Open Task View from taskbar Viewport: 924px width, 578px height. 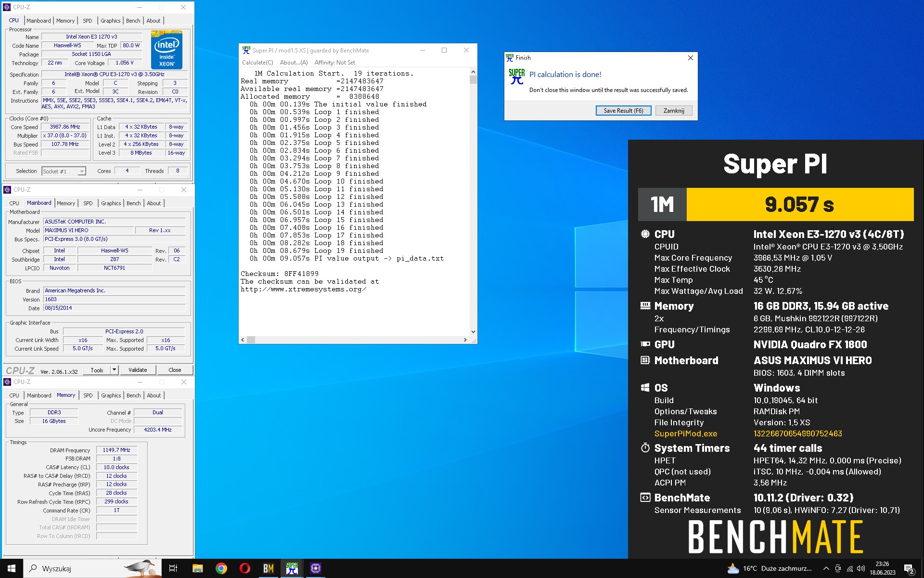pos(173,568)
